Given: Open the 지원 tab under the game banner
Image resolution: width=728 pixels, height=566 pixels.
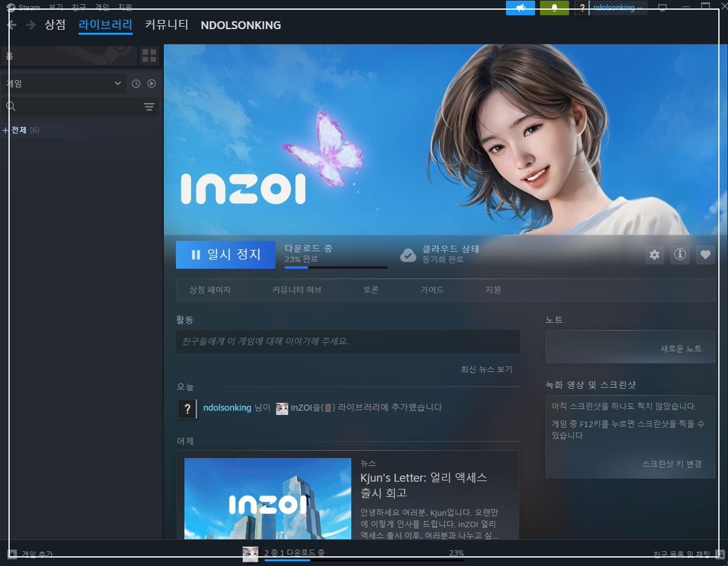Looking at the screenshot, I should [493, 290].
